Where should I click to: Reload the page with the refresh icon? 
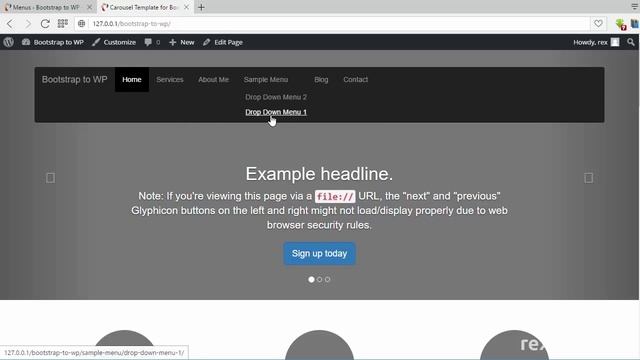pyautogui.click(x=45, y=24)
